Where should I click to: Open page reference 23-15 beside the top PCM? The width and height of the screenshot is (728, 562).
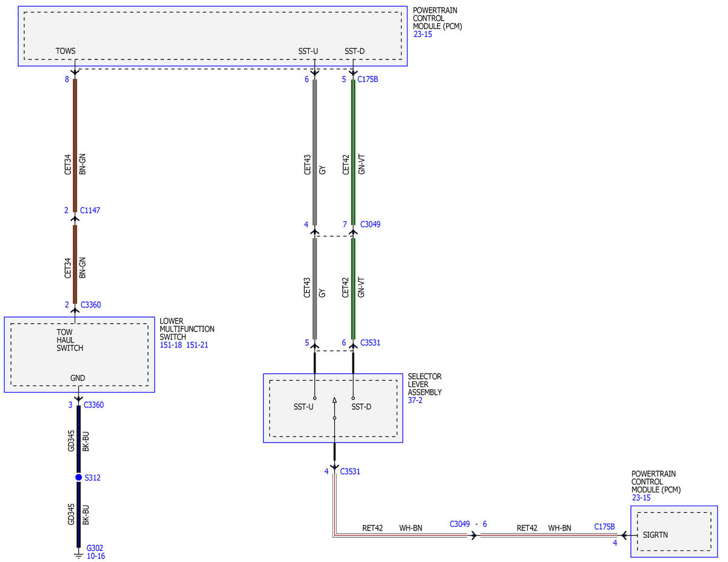click(423, 35)
